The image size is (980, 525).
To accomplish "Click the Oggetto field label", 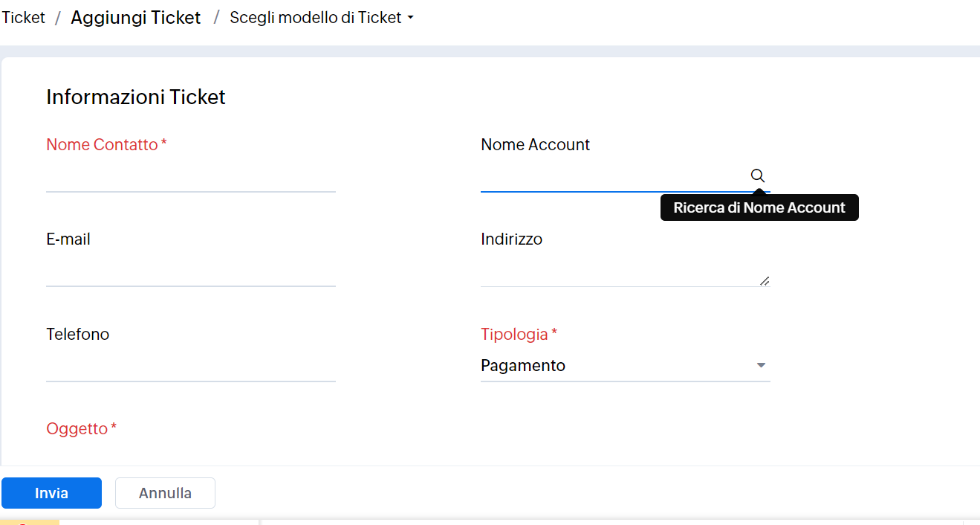I will point(77,429).
